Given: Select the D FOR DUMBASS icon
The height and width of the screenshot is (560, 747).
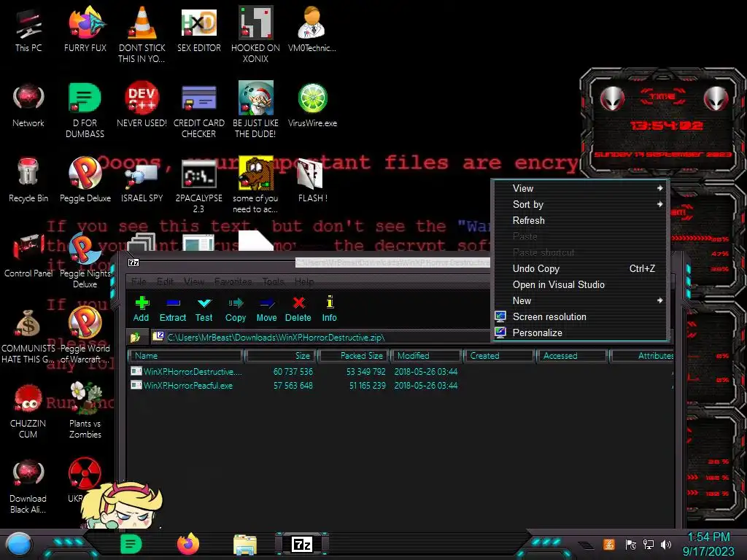Looking at the screenshot, I should [85, 111].
